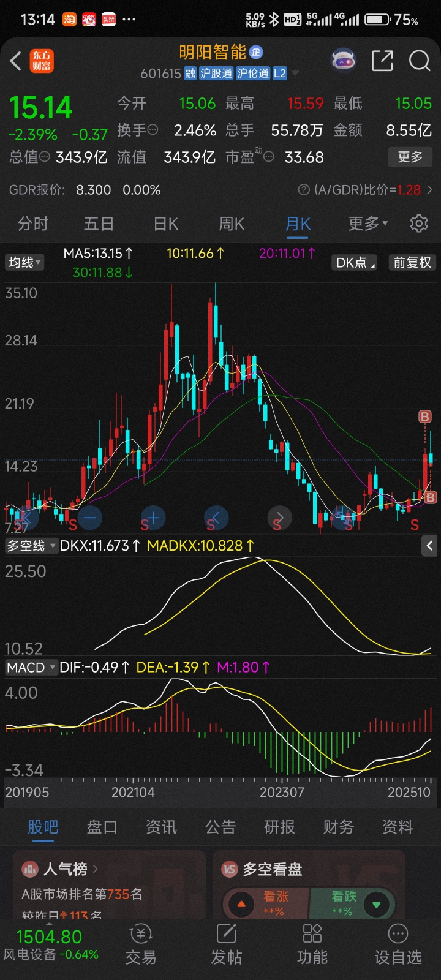Image resolution: width=441 pixels, height=980 pixels.
Task: Tap the 设自选 add watchlist icon
Action: tap(398, 934)
